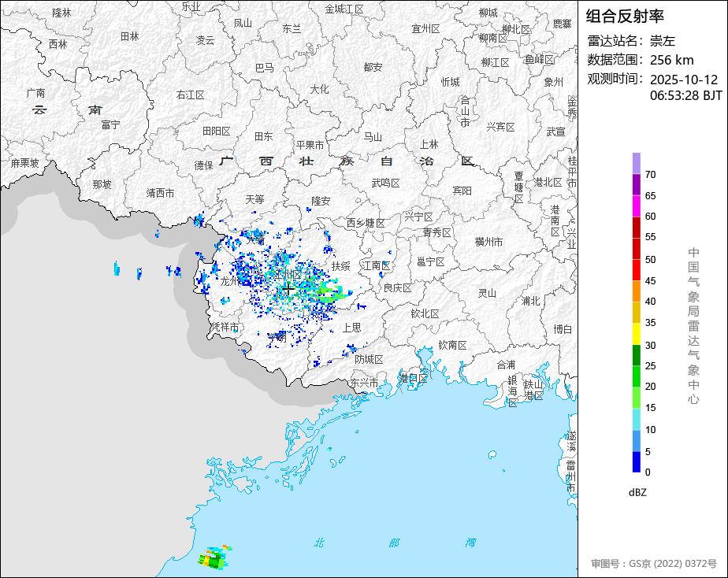
Task: Click the dark blue swatch at legend bottom
Action: point(636,461)
